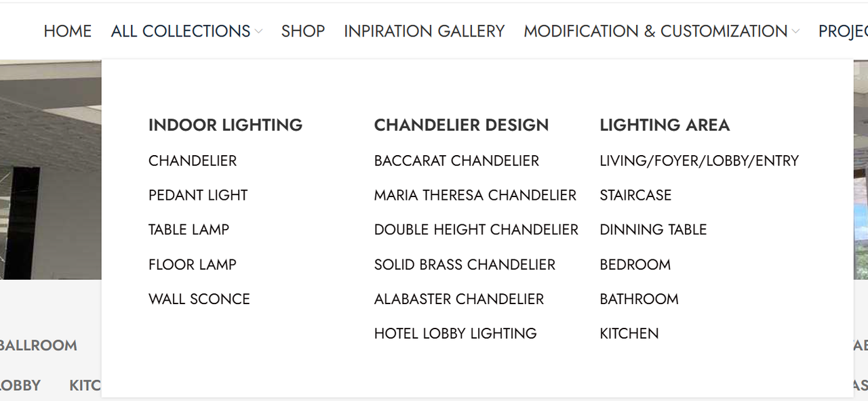Select Chandelier under Indoor Lighting
Viewport: 868px width, 401px height.
coord(193,161)
